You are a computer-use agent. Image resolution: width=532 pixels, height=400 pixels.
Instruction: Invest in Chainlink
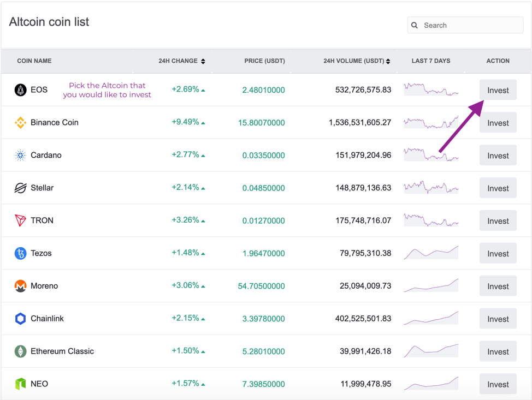[498, 319]
